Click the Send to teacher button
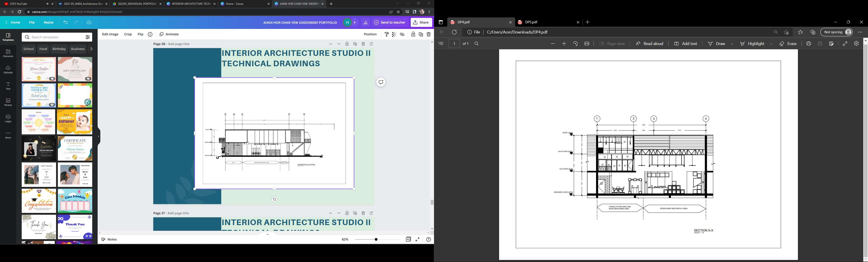Viewport: 868px width, 262px height. point(389,22)
